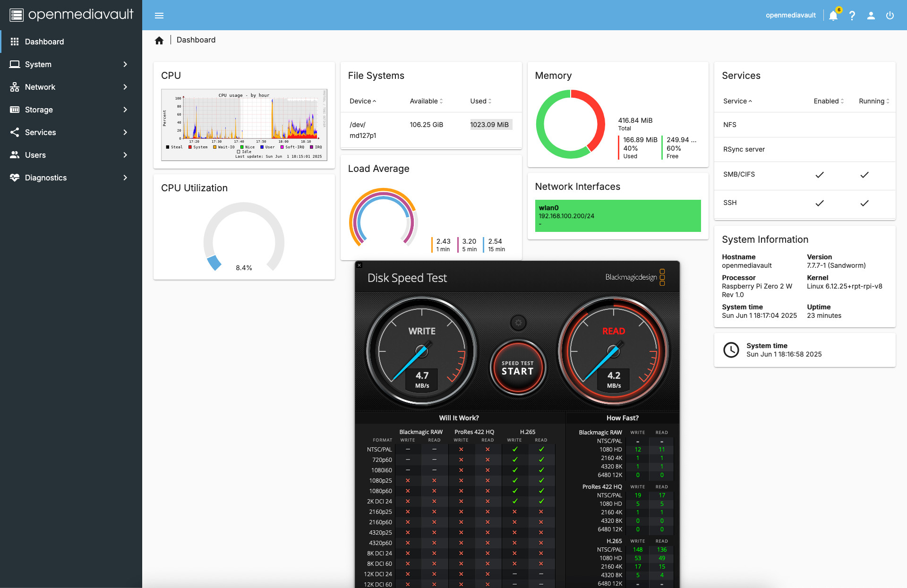Open the Diagnostics menu item
907x588 pixels.
pyautogui.click(x=71, y=178)
